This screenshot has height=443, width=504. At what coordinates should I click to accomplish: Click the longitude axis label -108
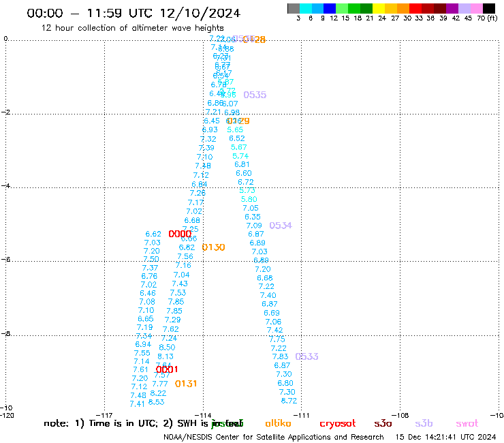pyautogui.click(x=400, y=415)
